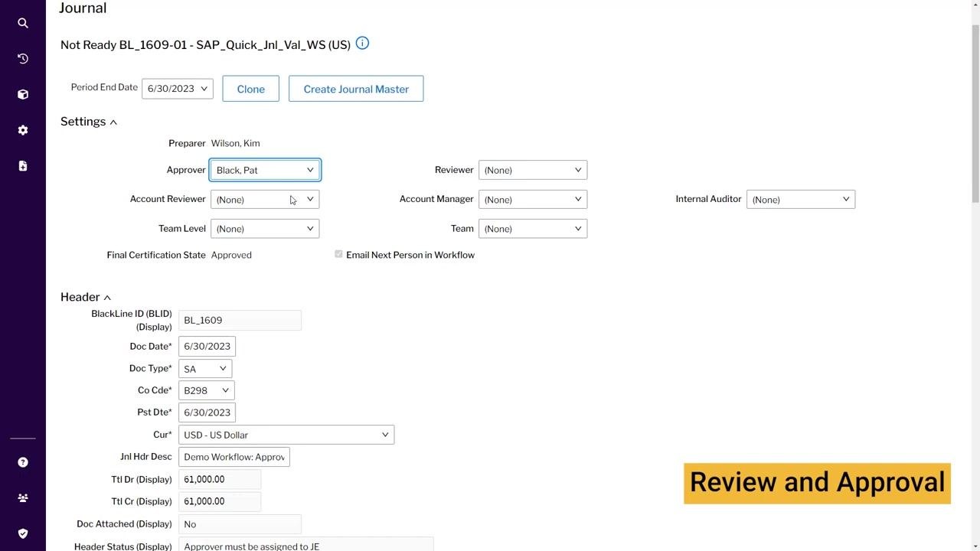Viewport: 980px width, 551px height.
Task: Click the Doc Date input field
Action: click(x=207, y=346)
